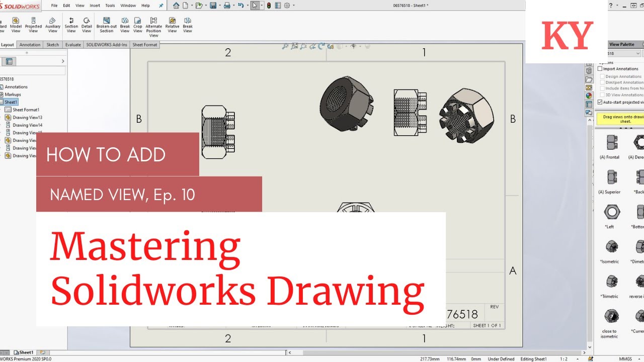
Task: Open the File menu
Action: (x=54, y=6)
